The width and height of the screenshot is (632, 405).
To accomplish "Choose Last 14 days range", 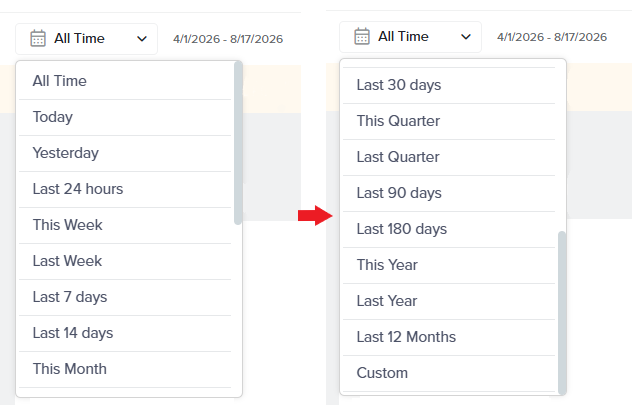I will 125,333.
